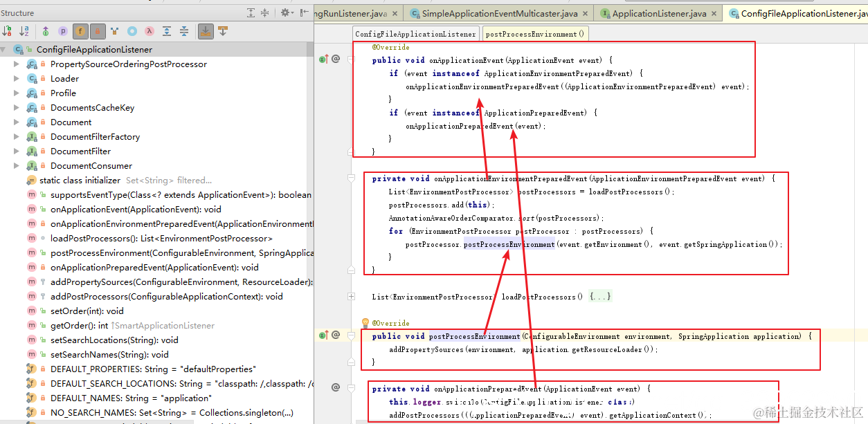The width and height of the screenshot is (868, 424).
Task: Click Expand All icon in Structure header
Action: (251, 12)
